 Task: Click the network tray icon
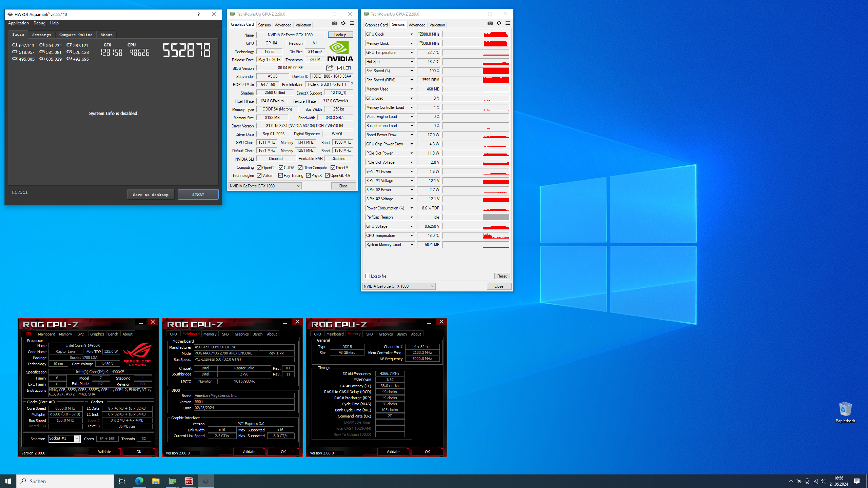coord(815,481)
